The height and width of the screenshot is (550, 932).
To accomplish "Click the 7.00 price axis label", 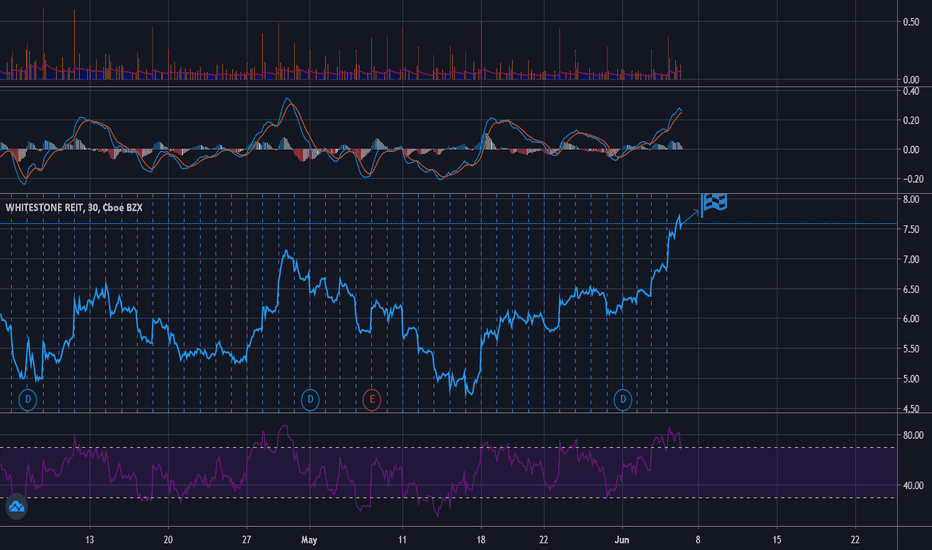I will (911, 259).
